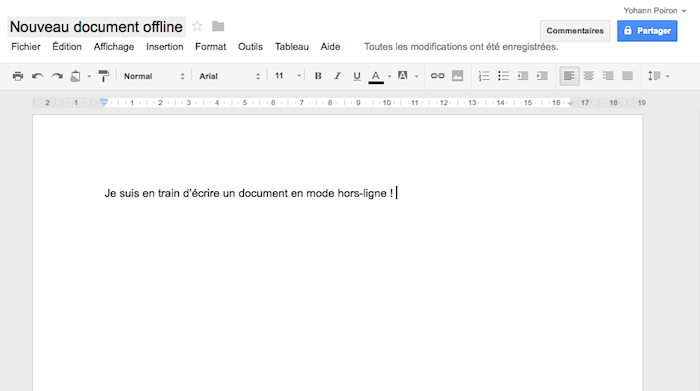Click the right indent marker on ruler
The image size is (700, 391).
coord(571,104)
